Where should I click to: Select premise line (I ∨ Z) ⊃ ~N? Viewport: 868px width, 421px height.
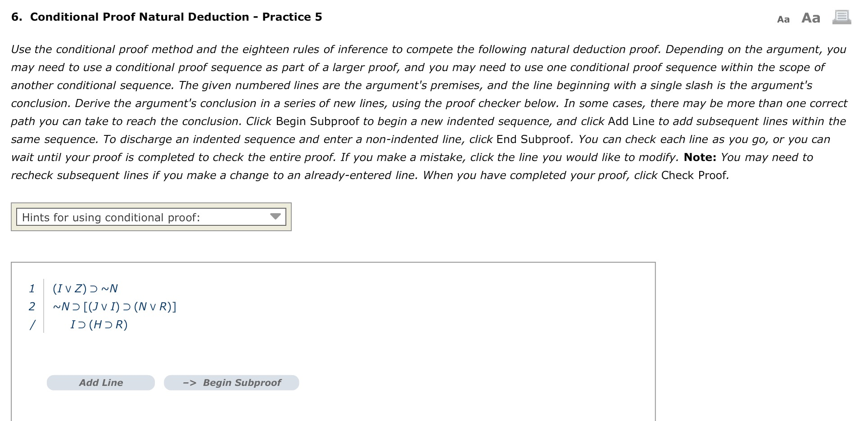[85, 288]
